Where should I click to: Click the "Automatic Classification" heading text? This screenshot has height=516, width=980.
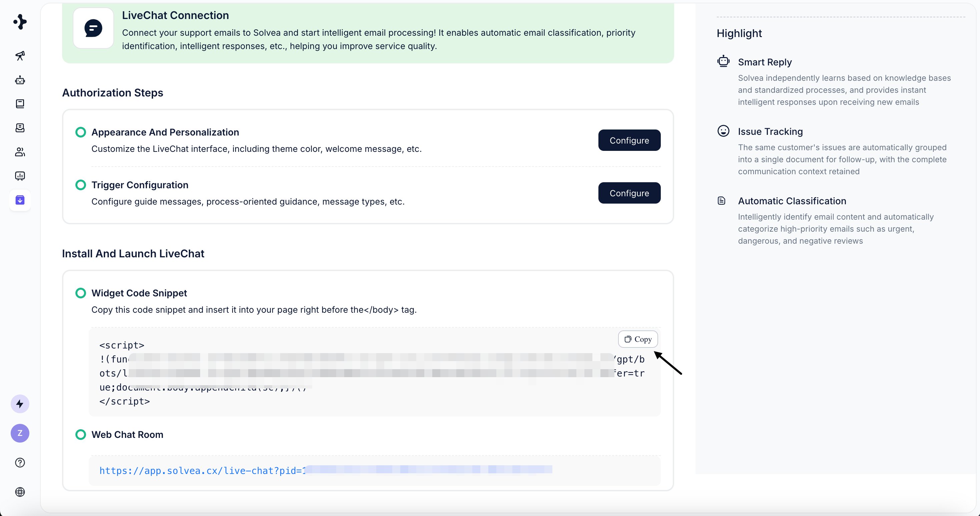(x=792, y=201)
